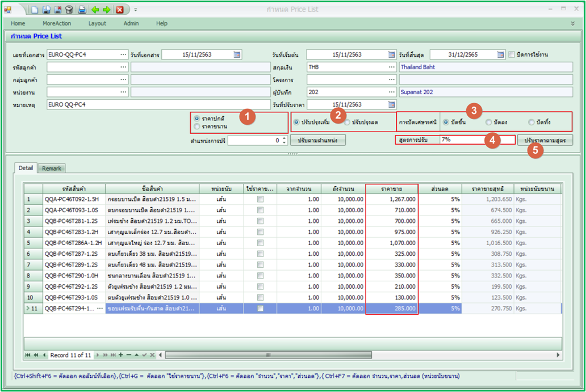
Task: Enable the ปิดการใช้งาน checkbox
Action: 512,54
